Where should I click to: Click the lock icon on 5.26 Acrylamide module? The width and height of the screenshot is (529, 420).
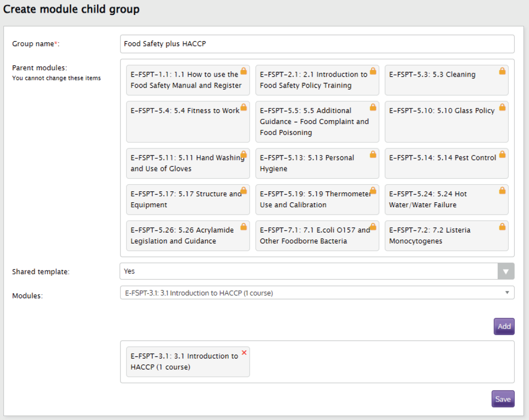243,227
